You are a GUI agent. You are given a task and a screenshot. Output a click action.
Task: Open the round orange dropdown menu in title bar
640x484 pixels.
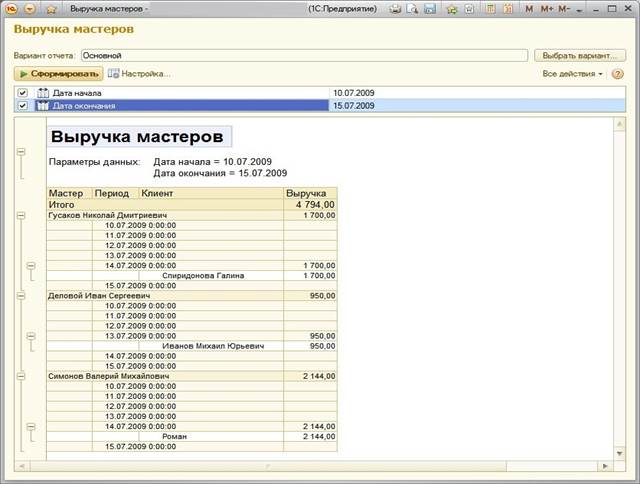30,9
